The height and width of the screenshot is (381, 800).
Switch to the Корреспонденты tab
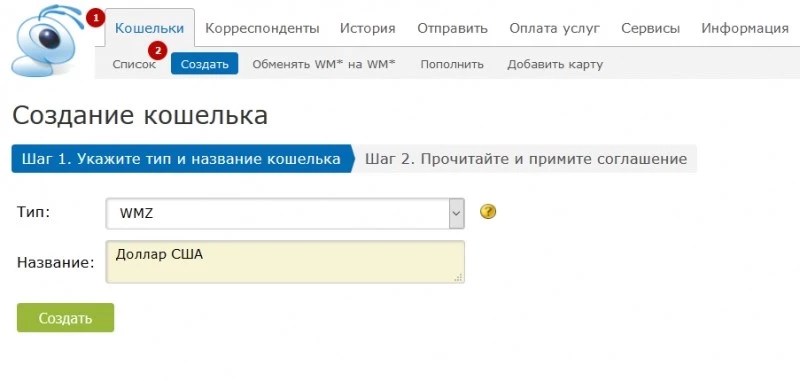pyautogui.click(x=262, y=29)
